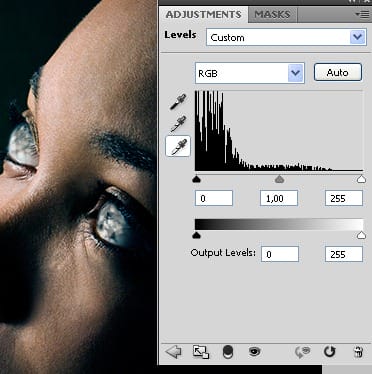Click the return to adjustment list arrow

pos(173,352)
